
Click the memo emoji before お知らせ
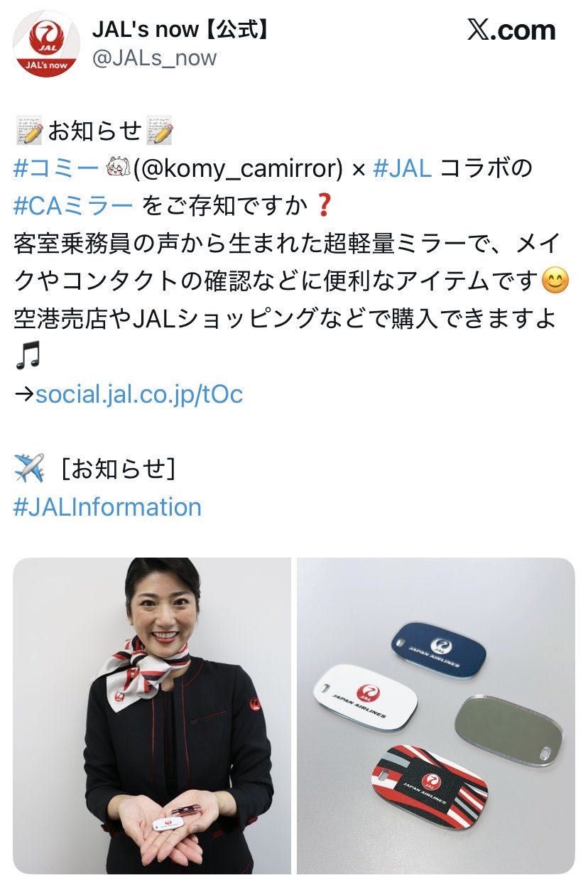pyautogui.click(x=29, y=131)
